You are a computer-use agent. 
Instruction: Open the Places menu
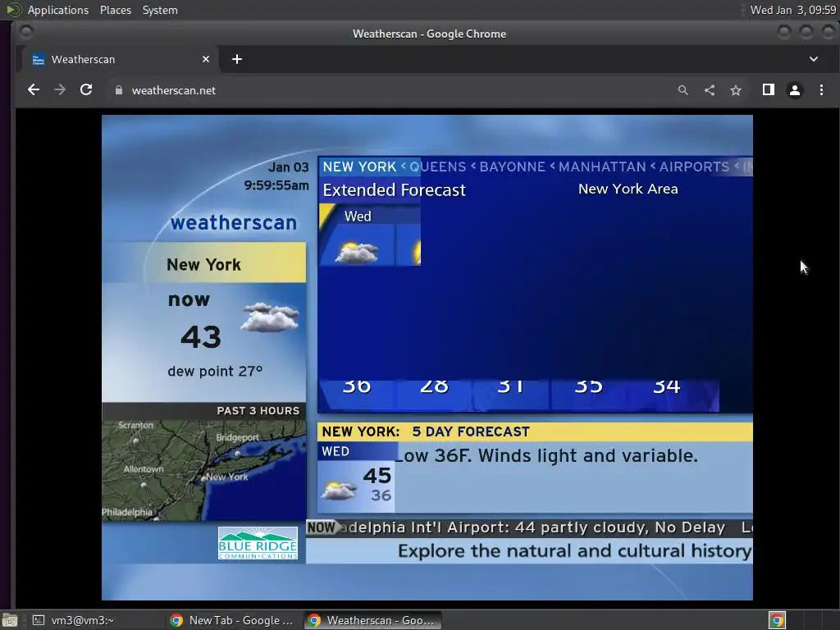tap(115, 10)
